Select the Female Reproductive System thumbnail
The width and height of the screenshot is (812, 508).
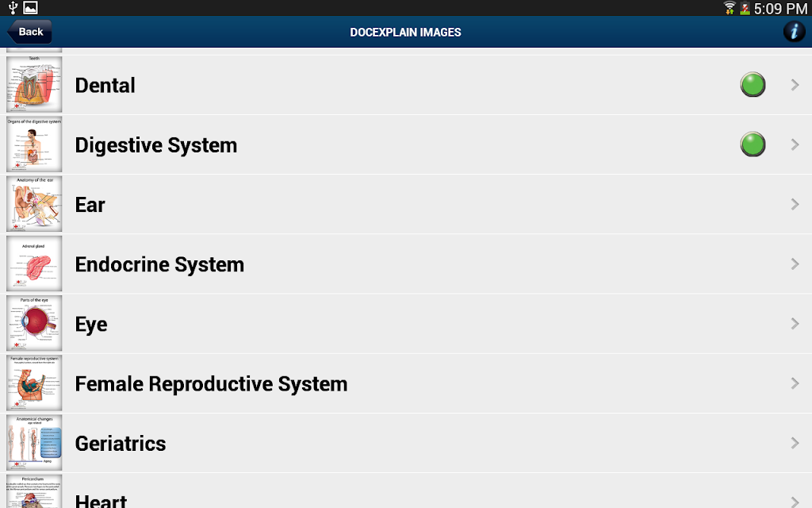(34, 383)
